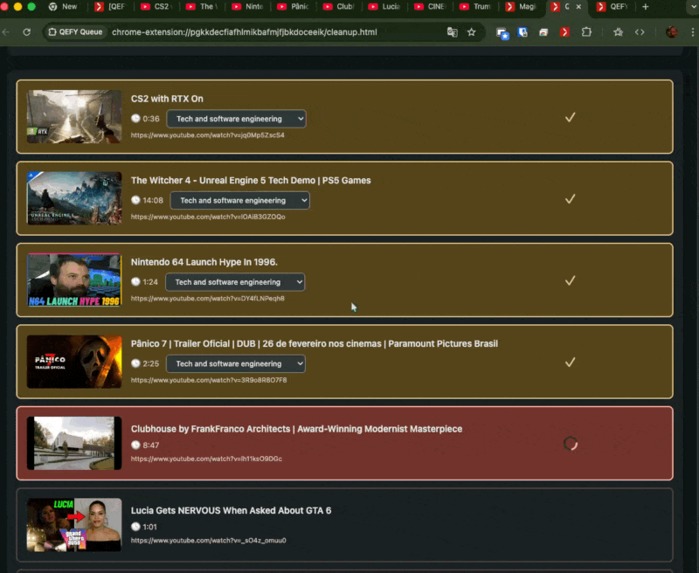Open category dropdown for CS2 with RTX On
The width and height of the screenshot is (699, 573).
point(236,119)
